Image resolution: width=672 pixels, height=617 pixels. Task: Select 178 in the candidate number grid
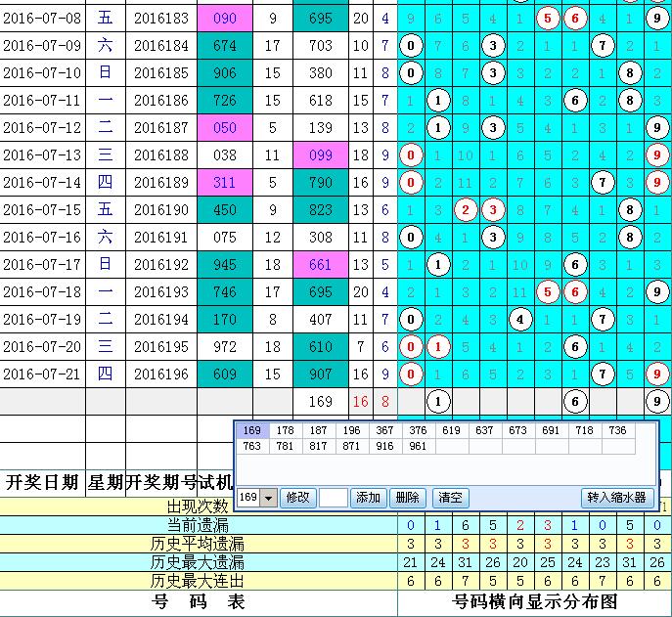285,430
